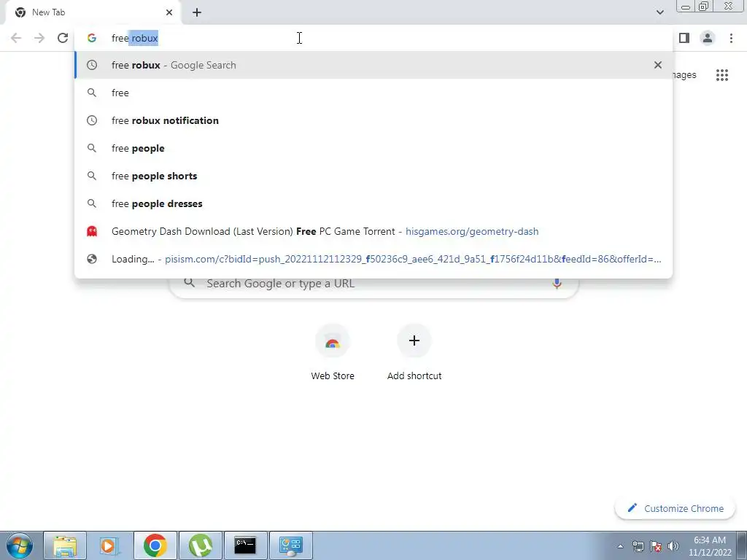This screenshot has width=747, height=560.
Task: Open Chrome's three-dot menu
Action: pyautogui.click(x=731, y=38)
